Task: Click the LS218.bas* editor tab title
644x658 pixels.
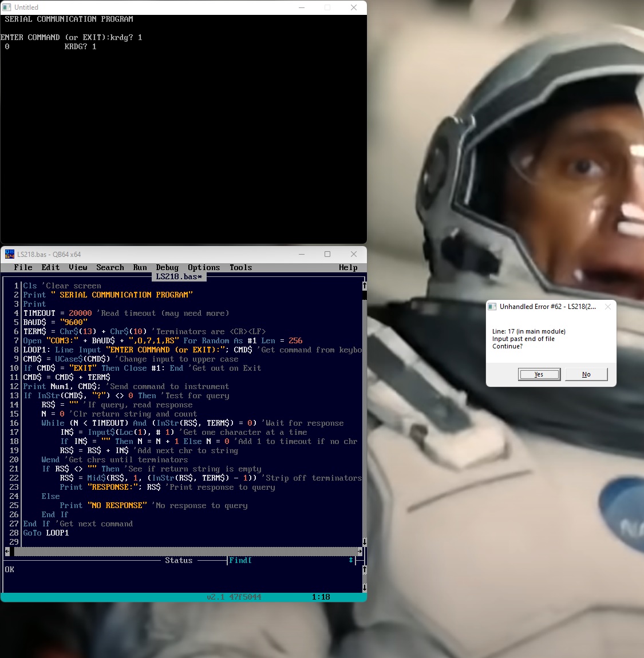Action: (x=179, y=276)
